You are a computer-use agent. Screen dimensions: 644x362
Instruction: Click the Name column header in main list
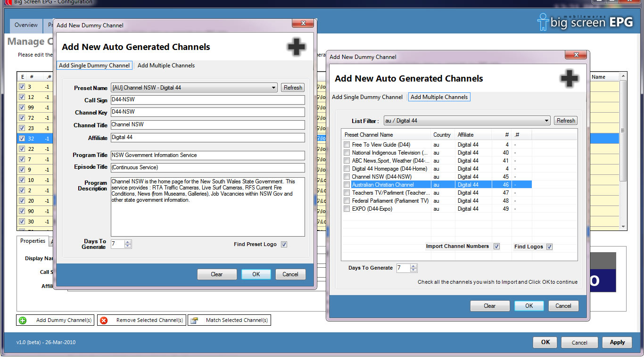click(x=604, y=77)
